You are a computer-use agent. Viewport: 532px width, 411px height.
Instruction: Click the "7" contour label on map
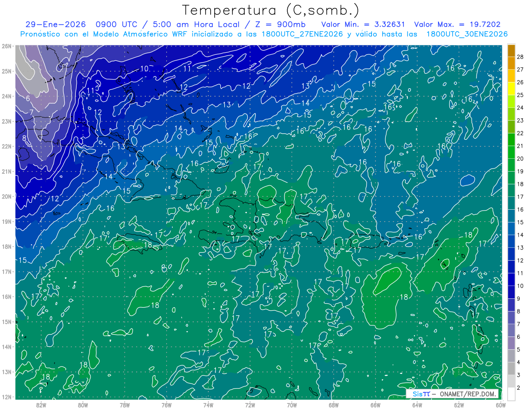pos(31,112)
